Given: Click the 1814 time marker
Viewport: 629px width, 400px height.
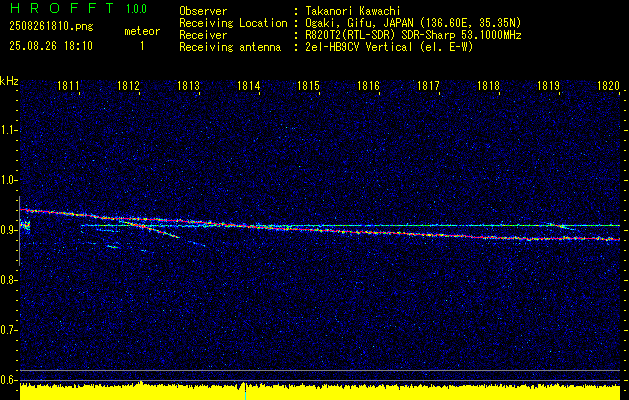Looking at the screenshot, I should [x=249, y=86].
